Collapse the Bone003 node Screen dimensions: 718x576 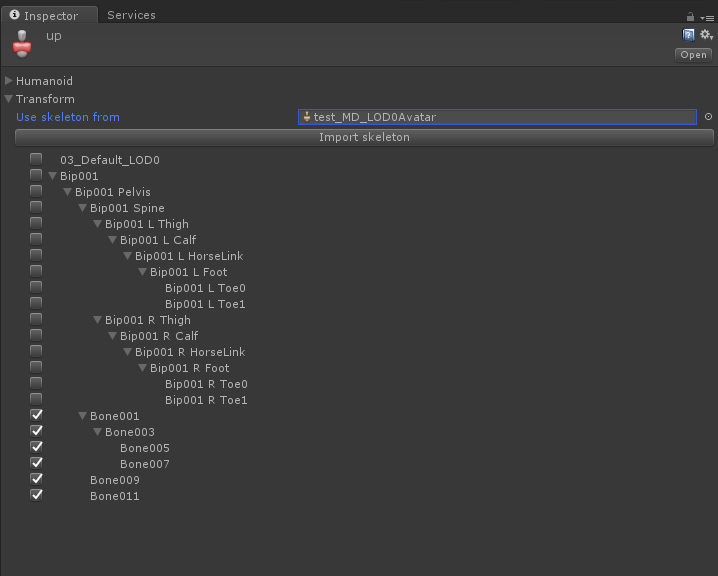98,432
